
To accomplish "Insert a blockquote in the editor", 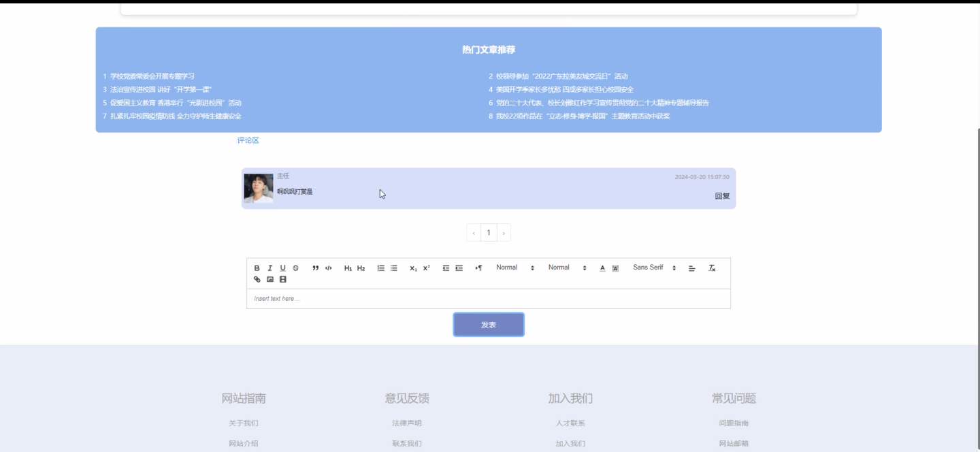I will coord(315,267).
